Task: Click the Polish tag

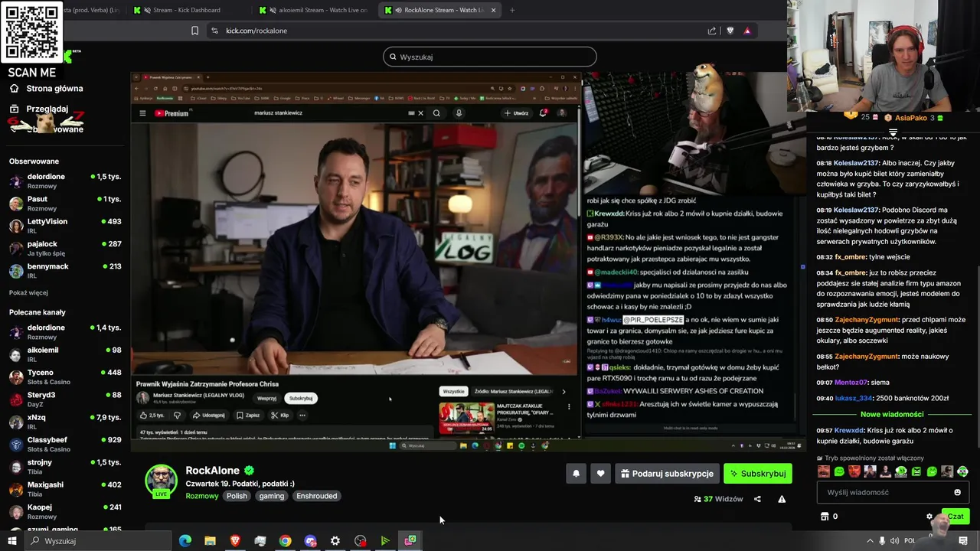Action: tap(237, 496)
